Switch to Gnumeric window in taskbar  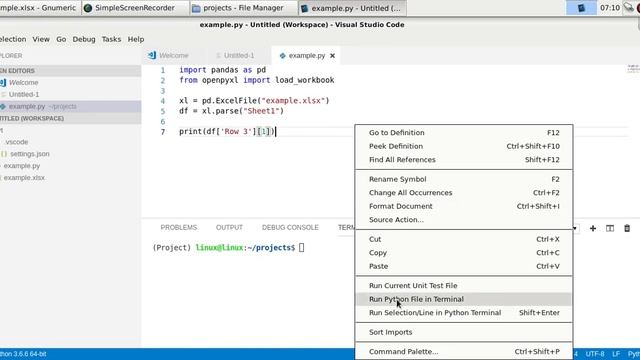click(x=40, y=8)
